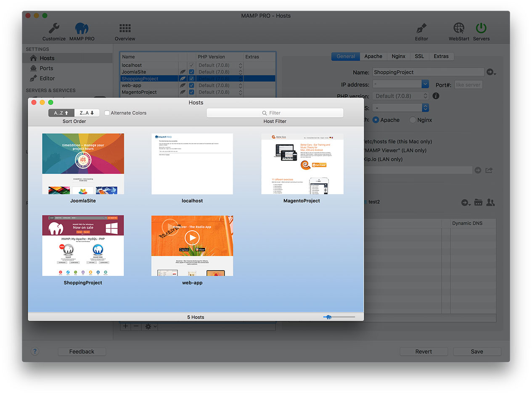Open the PHP version Default (7.0.8) dropdown

click(401, 96)
